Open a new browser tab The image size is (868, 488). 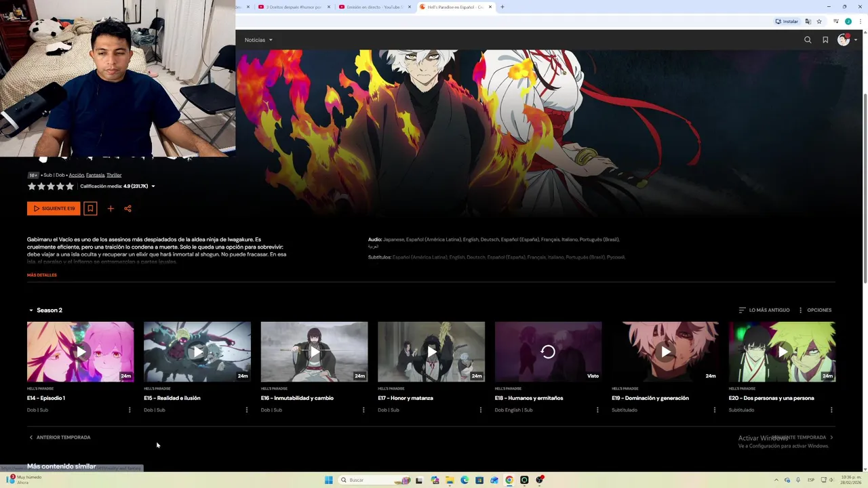[502, 7]
